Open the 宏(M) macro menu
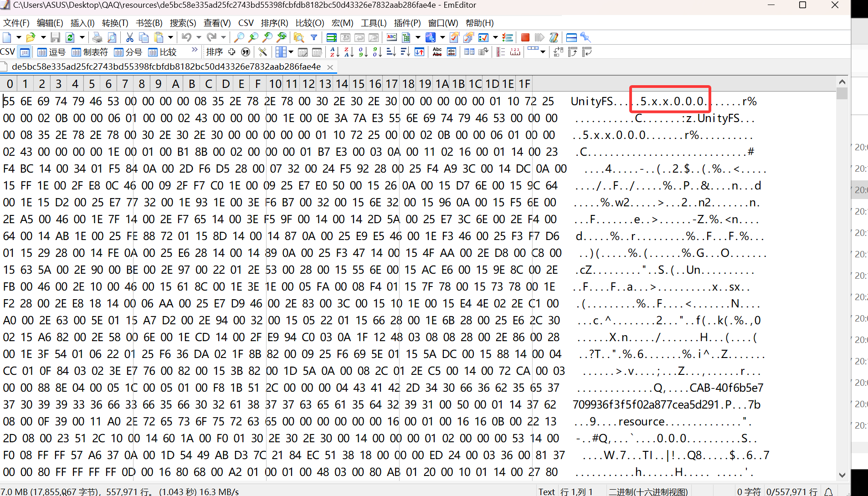 [342, 23]
